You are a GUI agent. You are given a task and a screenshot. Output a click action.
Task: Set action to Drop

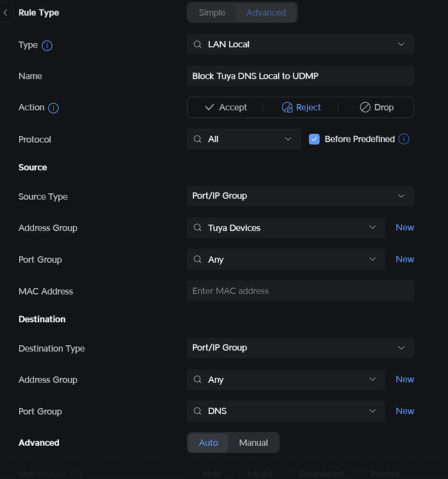tap(376, 107)
